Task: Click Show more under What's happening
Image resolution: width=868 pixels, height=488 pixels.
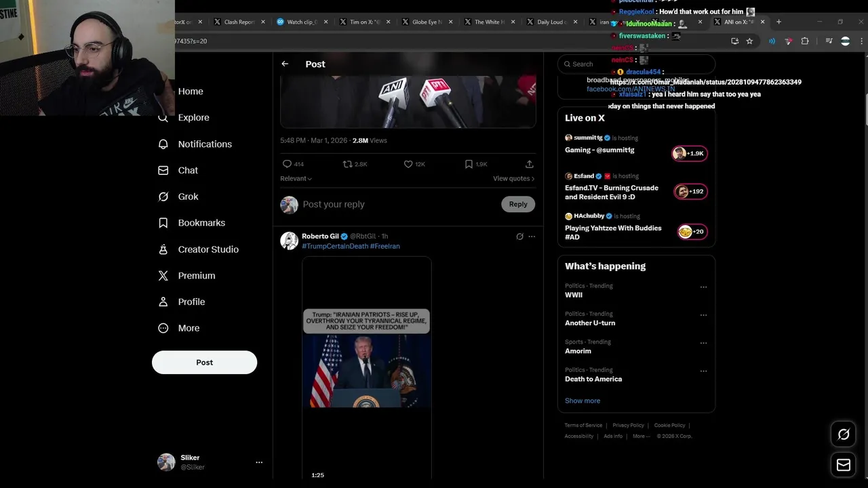Action: [x=583, y=401]
